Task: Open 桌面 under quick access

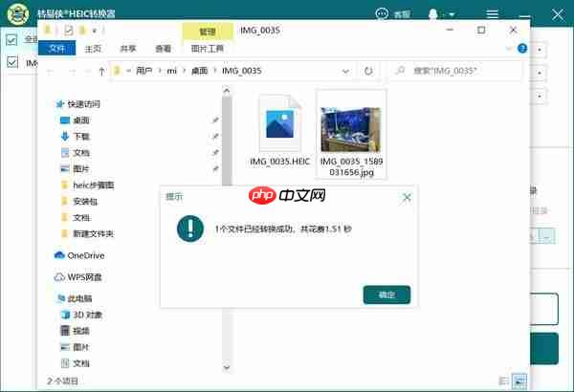Action: (75, 120)
